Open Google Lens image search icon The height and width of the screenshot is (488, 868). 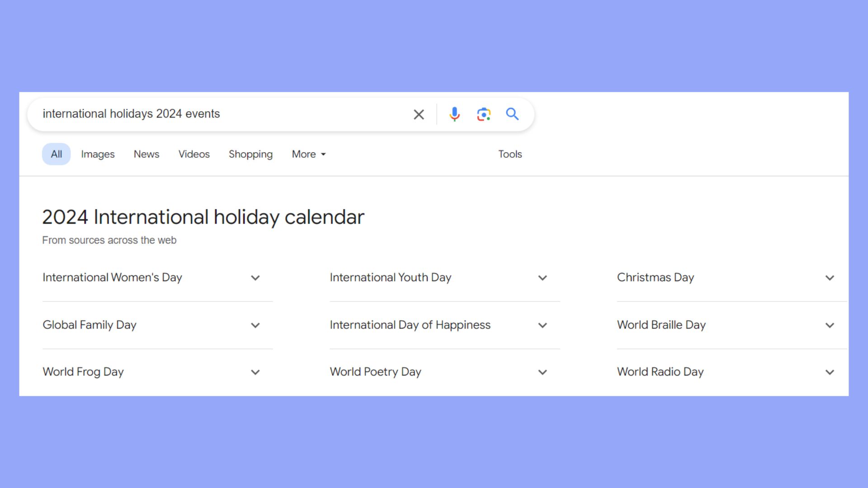(484, 114)
